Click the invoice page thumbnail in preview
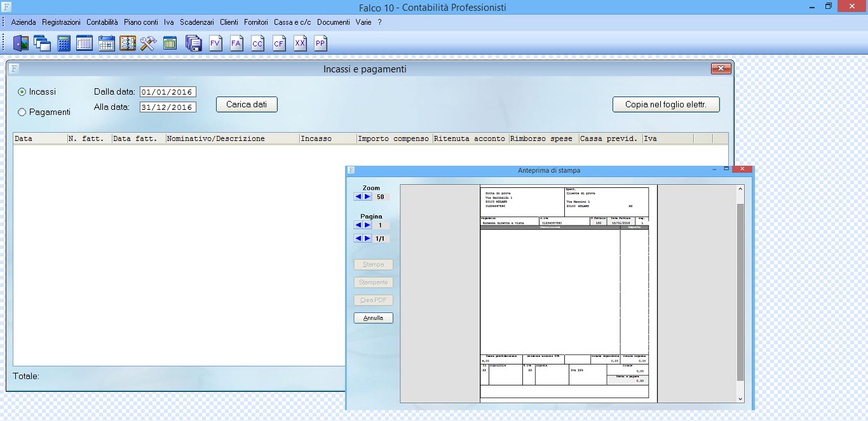The height and width of the screenshot is (421, 868). click(x=569, y=294)
